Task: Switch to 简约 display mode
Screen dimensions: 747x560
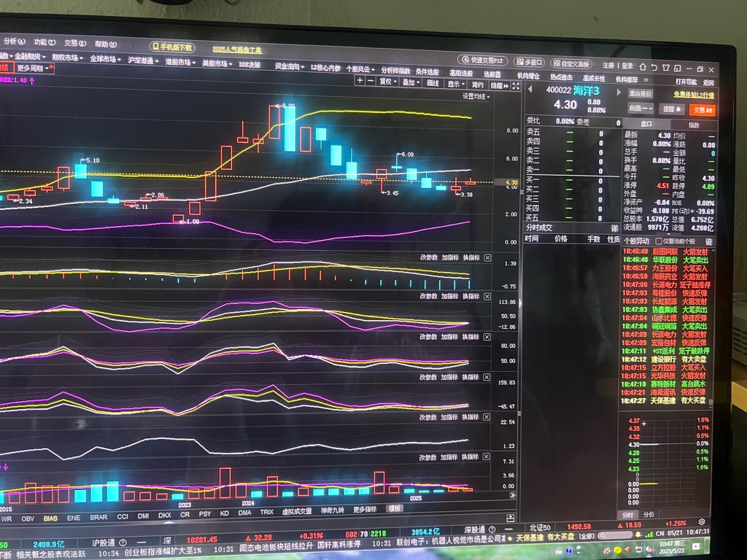Action: click(477, 85)
